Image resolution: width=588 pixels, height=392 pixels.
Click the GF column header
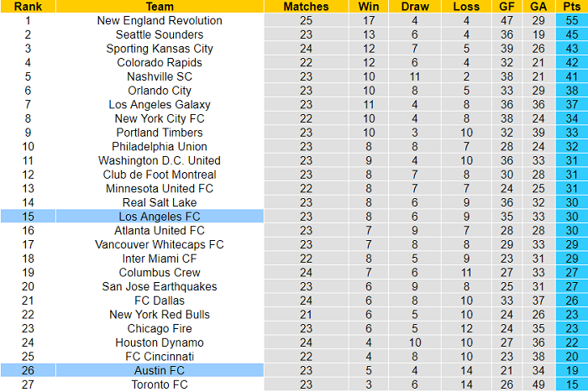[507, 6]
